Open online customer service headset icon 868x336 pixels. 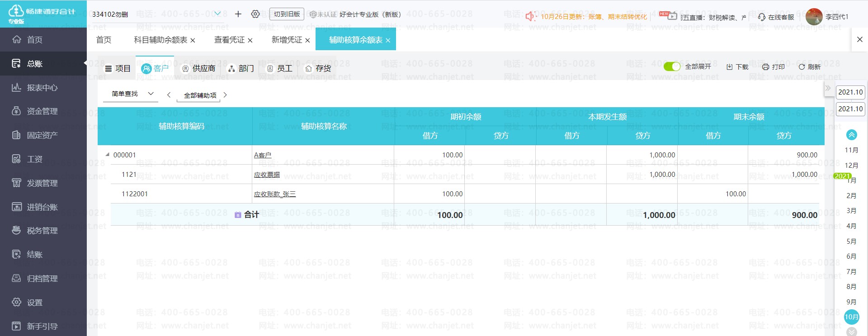pos(762,17)
